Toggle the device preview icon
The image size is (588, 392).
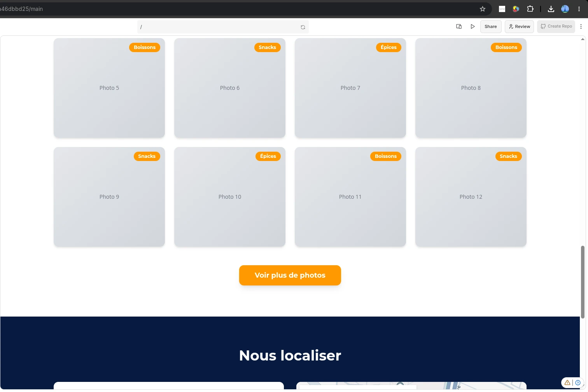coord(459,26)
